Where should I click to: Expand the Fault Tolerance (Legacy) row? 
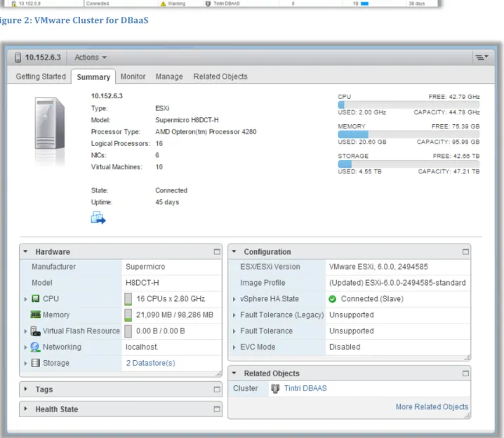(x=234, y=315)
